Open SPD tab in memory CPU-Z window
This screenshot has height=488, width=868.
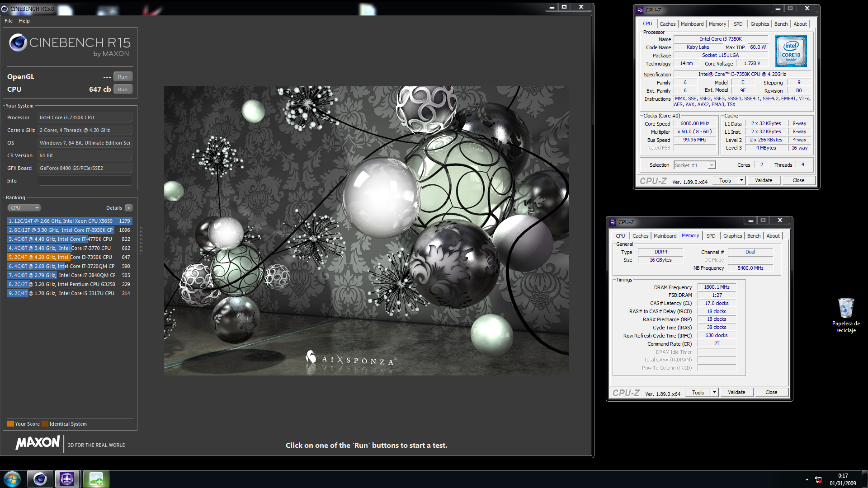(x=711, y=236)
